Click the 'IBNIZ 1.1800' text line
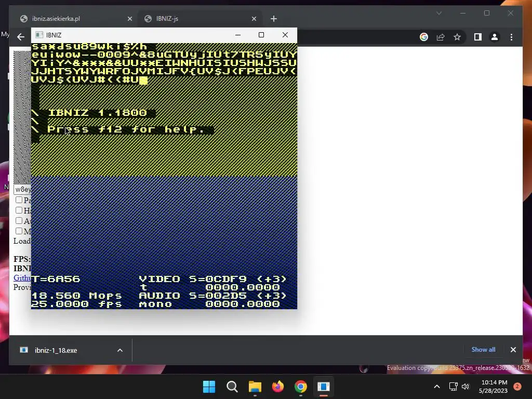532x399 pixels. click(x=97, y=113)
